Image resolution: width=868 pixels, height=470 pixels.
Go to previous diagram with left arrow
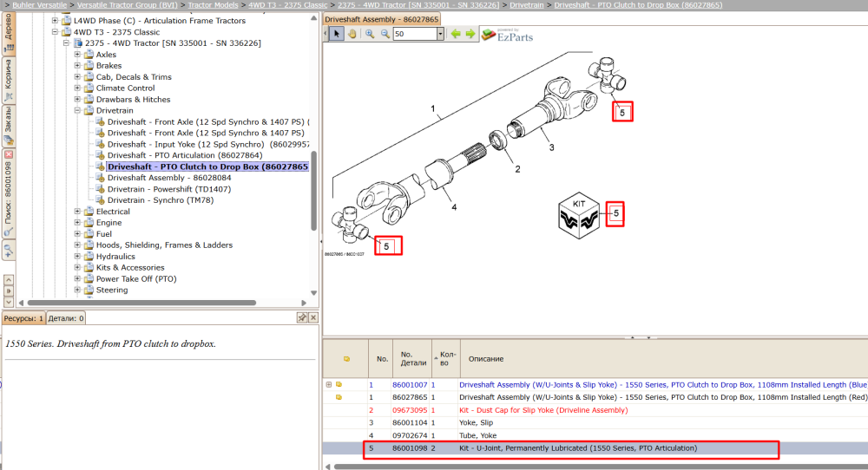pos(456,34)
